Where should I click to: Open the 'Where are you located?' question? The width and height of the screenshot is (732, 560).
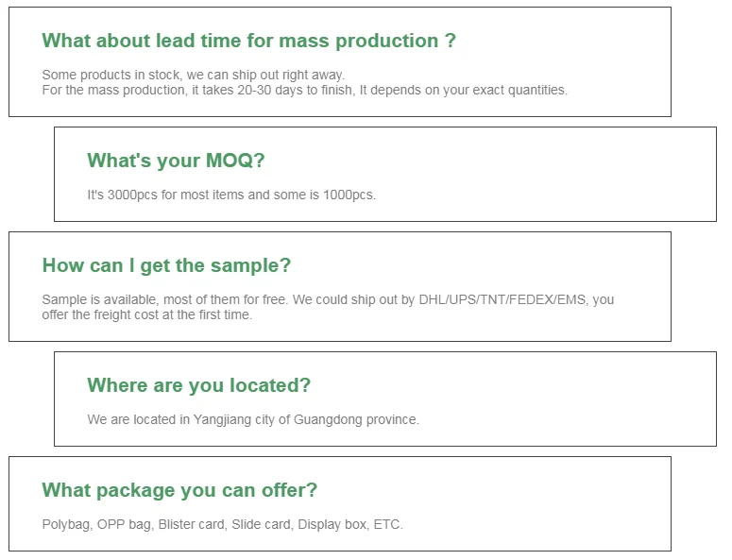point(198,385)
